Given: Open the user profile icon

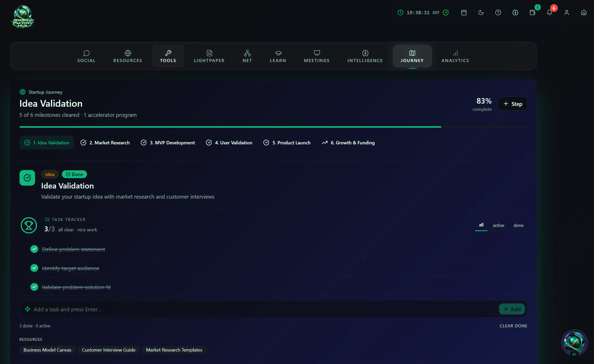Looking at the screenshot, I should 567,12.
